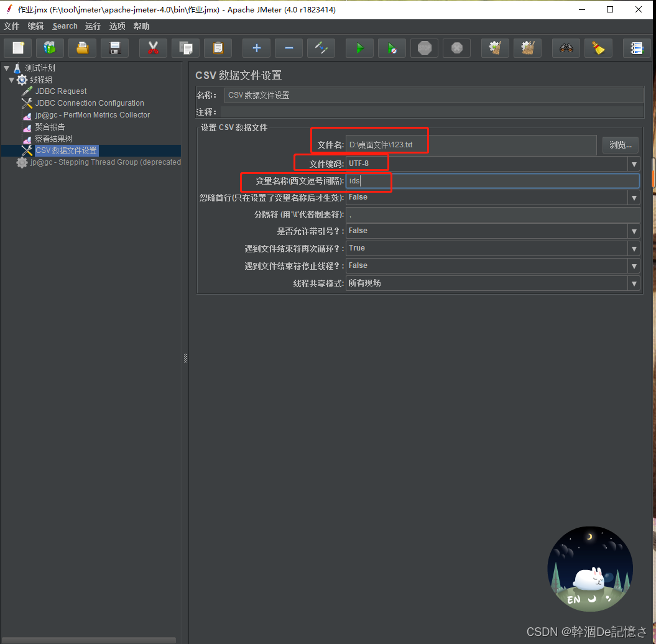
Task: Open the 编辑 menu
Action: point(35,26)
